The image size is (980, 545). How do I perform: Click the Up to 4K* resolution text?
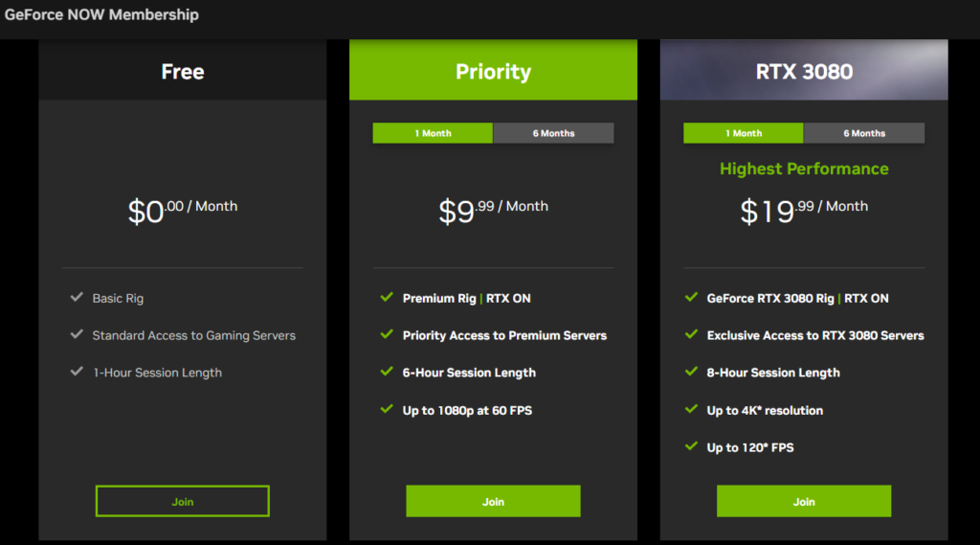[x=765, y=411]
